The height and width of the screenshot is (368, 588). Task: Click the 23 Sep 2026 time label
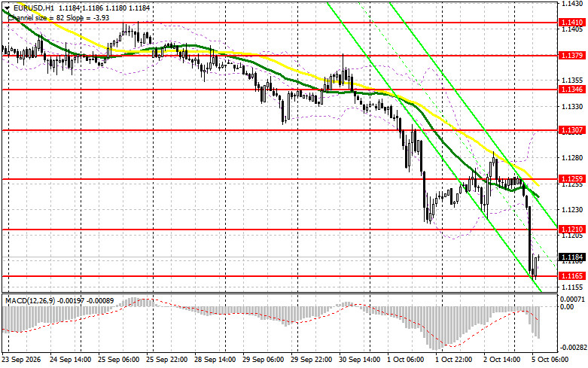click(21, 360)
